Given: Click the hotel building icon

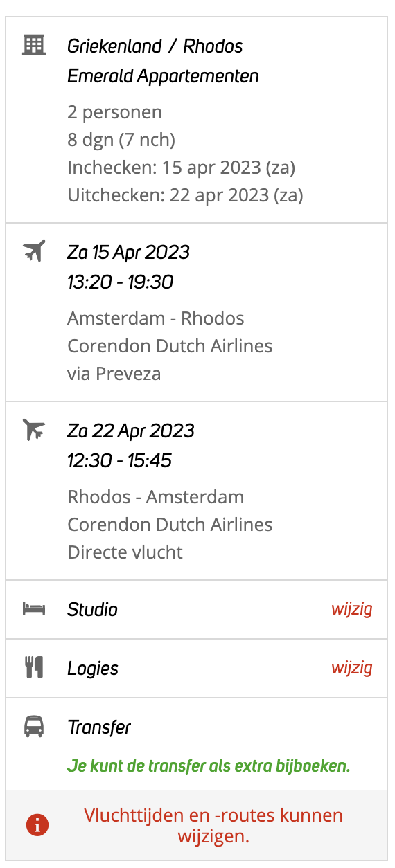Looking at the screenshot, I should pos(34,45).
